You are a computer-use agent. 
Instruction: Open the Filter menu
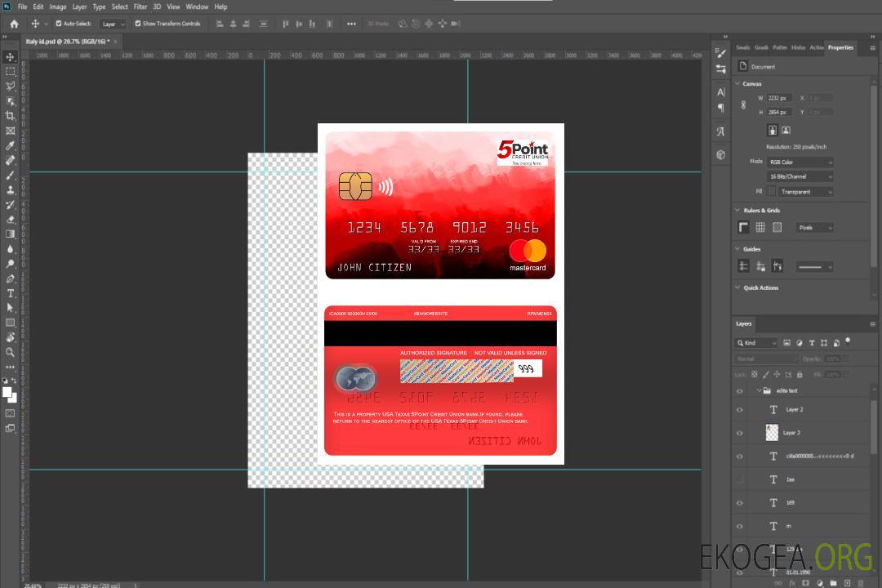point(140,7)
